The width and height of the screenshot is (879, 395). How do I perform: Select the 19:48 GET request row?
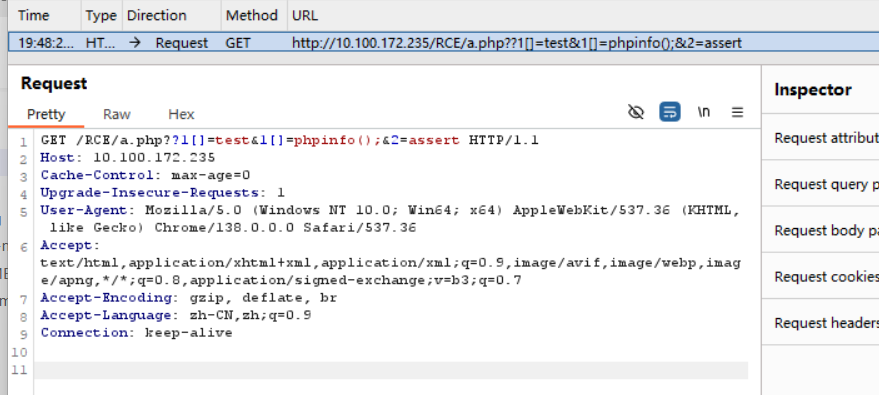(x=443, y=43)
